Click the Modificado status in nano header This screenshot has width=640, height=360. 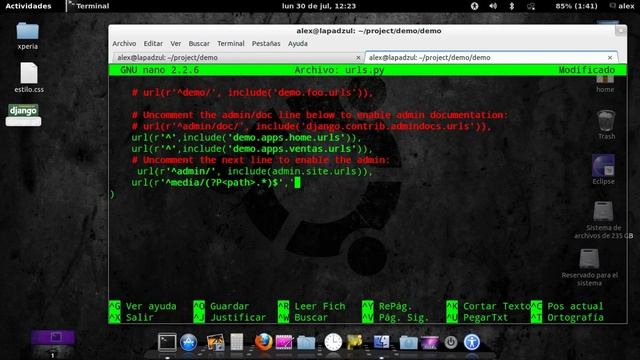[x=587, y=70]
